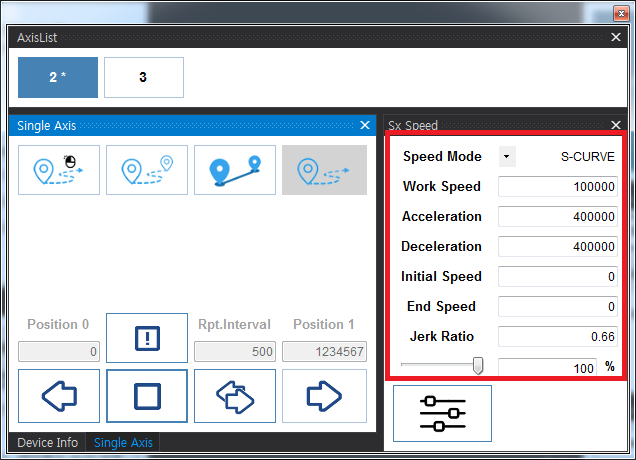The height and width of the screenshot is (460, 636).
Task: Close the Single Axis panel
Action: pyautogui.click(x=365, y=126)
